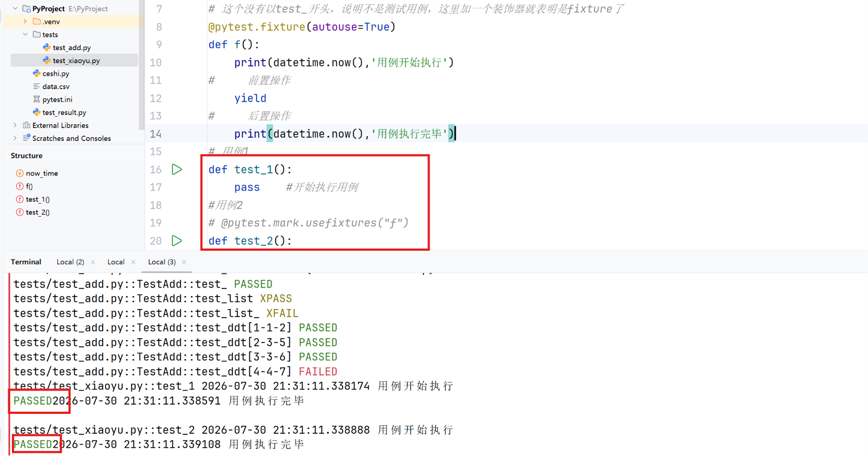Image resolution: width=868 pixels, height=456 pixels.
Task: Click the test_xiaoyu.py::test_1 terminal line
Action: tap(233, 386)
